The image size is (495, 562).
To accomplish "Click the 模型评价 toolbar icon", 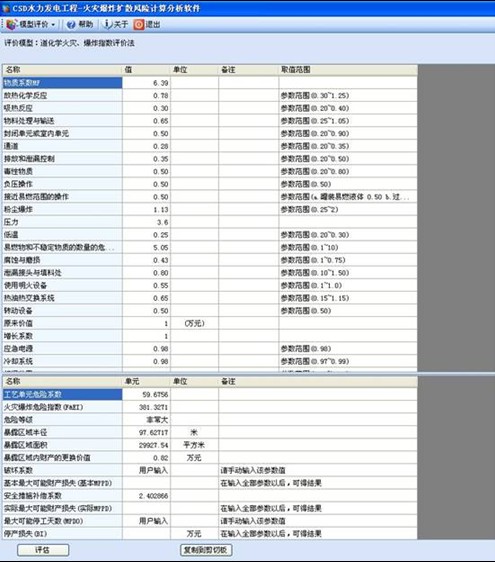I will (x=11, y=24).
